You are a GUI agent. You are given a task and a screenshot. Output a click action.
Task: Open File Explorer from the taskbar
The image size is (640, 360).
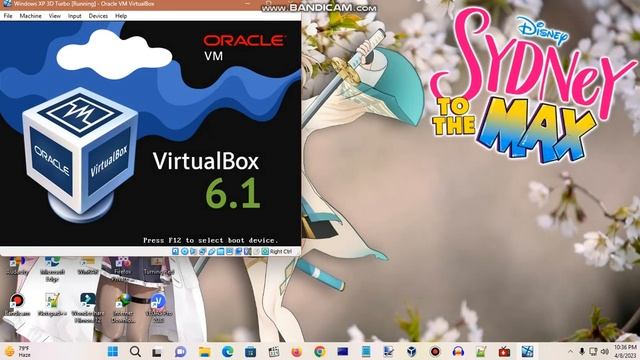coord(204,351)
